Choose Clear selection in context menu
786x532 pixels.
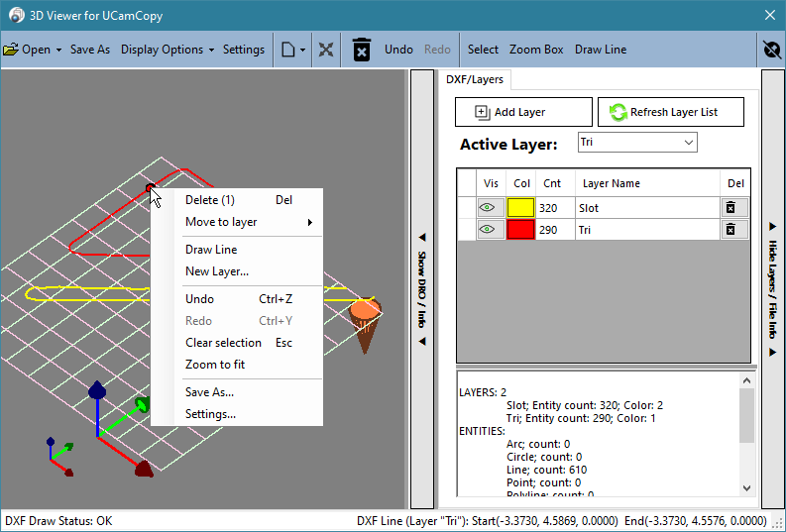click(x=237, y=343)
